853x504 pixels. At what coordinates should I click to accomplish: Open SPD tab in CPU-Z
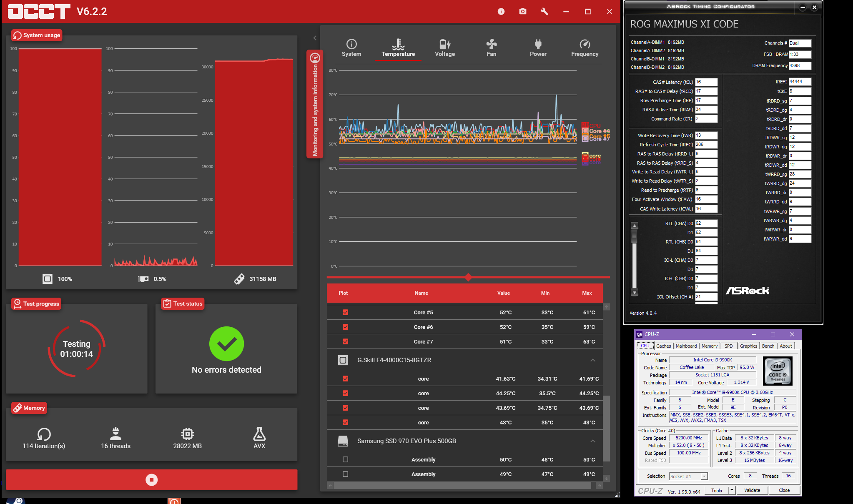click(x=728, y=346)
